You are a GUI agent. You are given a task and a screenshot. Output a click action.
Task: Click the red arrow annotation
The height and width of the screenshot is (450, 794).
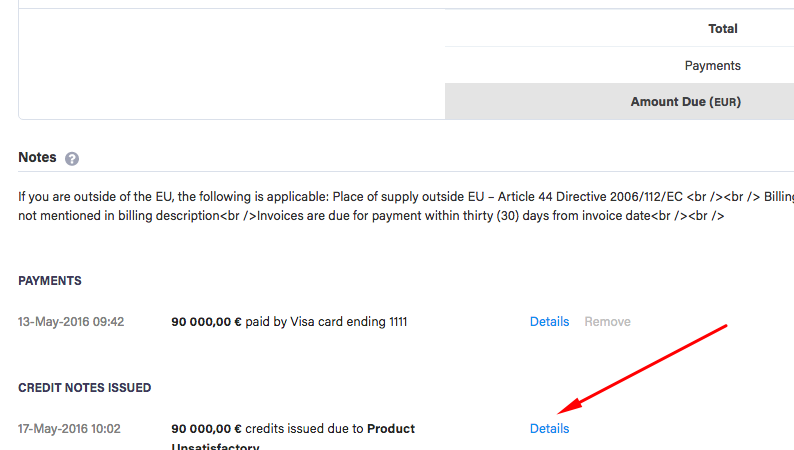pos(642,369)
